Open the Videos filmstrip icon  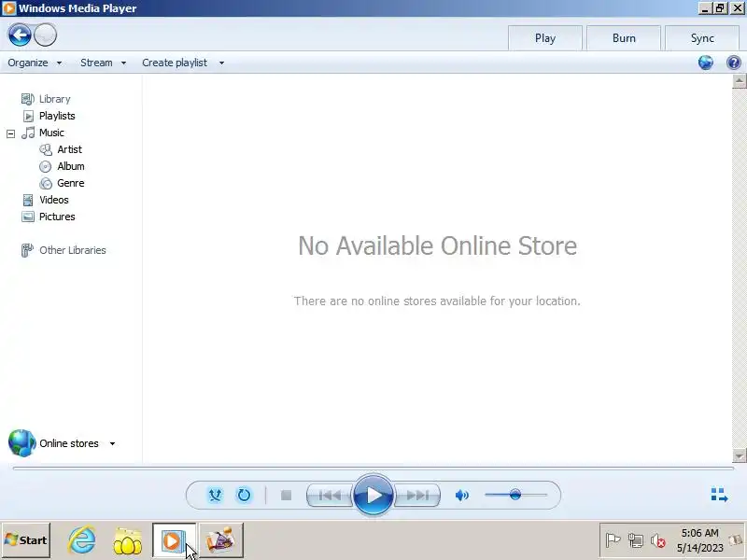pyautogui.click(x=28, y=200)
